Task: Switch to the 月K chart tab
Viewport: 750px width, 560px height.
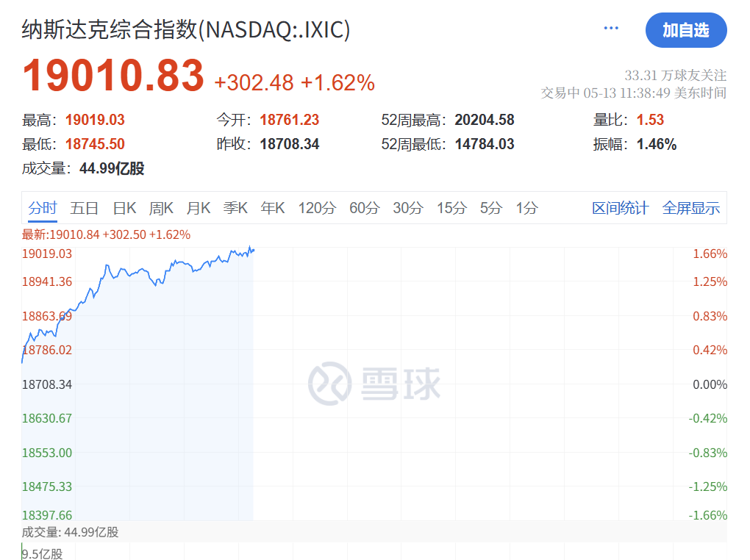Action: tap(199, 208)
